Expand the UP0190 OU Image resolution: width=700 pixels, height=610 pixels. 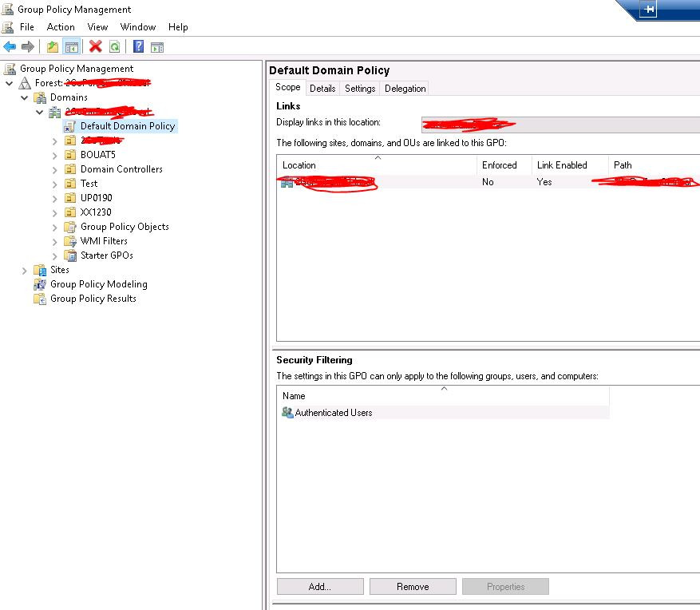pyautogui.click(x=54, y=198)
